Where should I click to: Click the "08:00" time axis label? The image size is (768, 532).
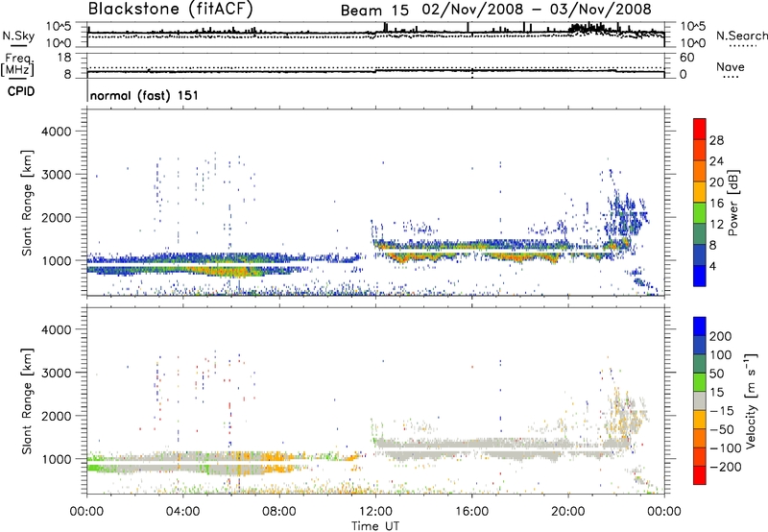click(x=279, y=512)
